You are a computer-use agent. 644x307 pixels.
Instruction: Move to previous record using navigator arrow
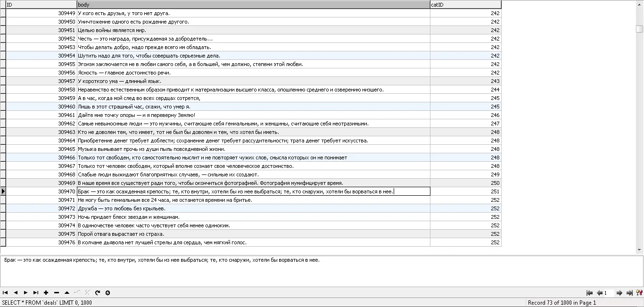coord(16,293)
